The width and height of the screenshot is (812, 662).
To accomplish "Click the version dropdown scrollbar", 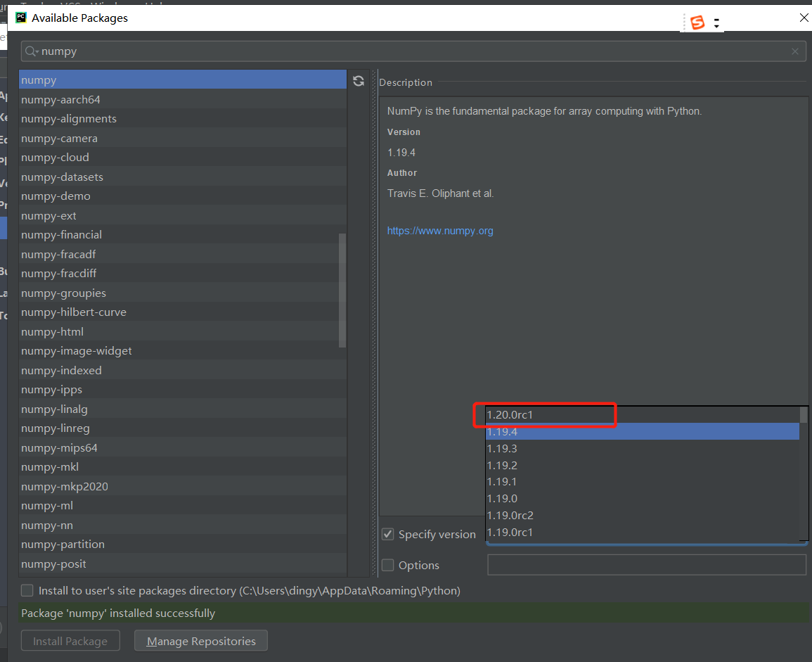I will pyautogui.click(x=803, y=415).
